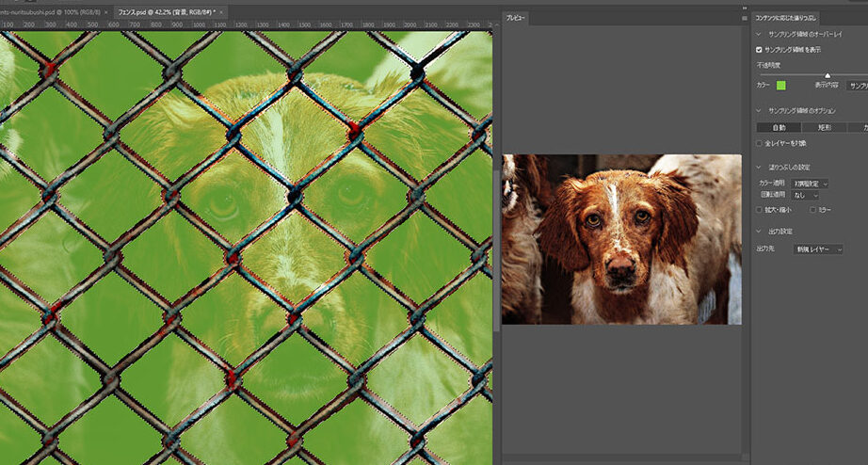Viewport: 868px width, 465px height.
Task: Click the カラー適用 label text
Action: [x=772, y=184]
